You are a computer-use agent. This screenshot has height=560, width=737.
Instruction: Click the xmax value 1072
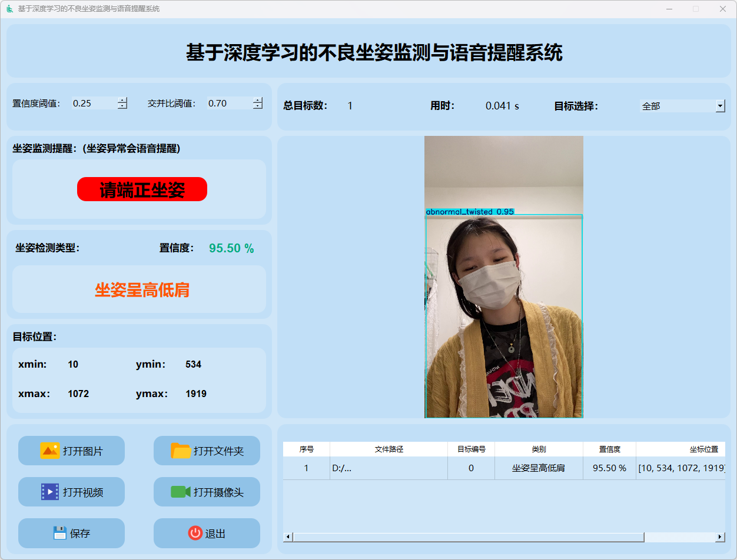[78, 394]
